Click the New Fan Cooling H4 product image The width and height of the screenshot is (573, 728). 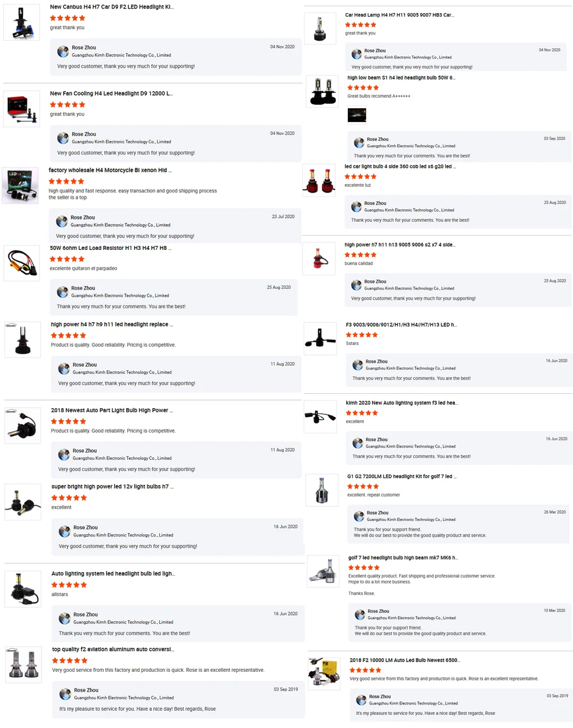click(22, 109)
